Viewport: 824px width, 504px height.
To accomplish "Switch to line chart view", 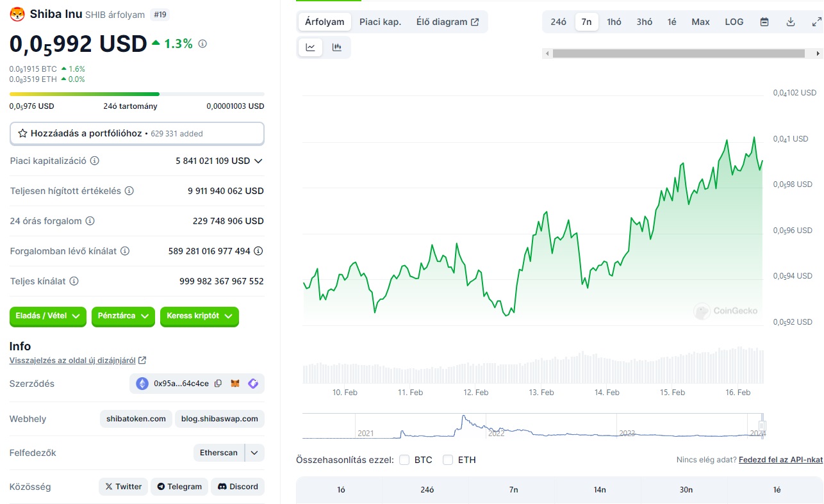I will coord(311,47).
